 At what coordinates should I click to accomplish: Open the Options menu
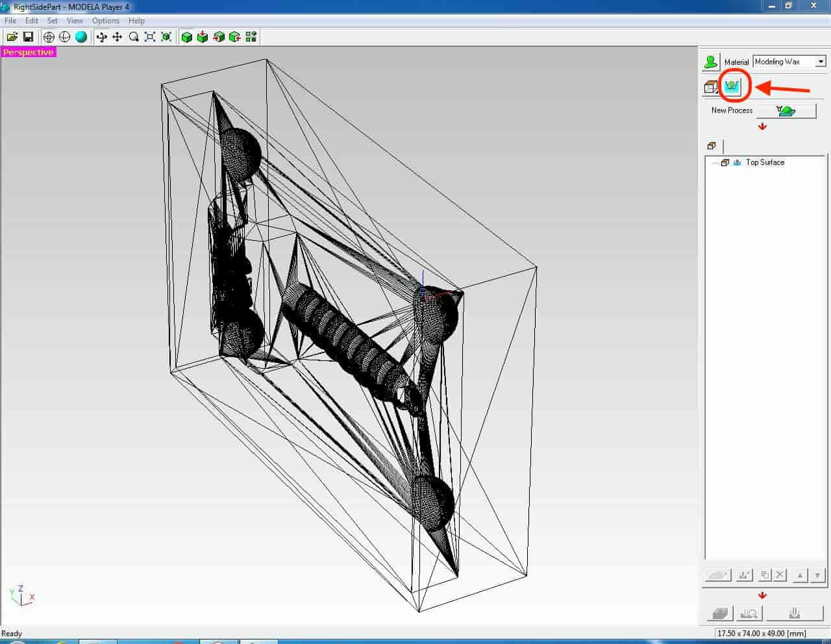(x=106, y=21)
